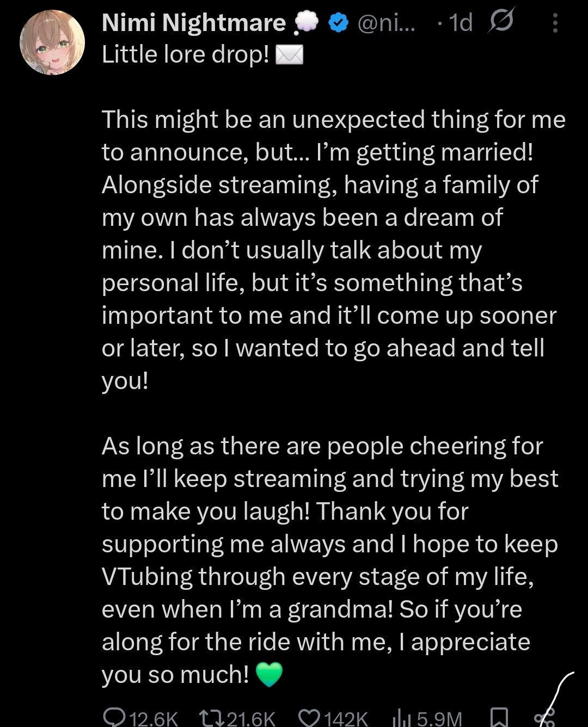Viewport: 588px width, 727px height.
Task: Click the 142K likes count
Action: coord(346,719)
